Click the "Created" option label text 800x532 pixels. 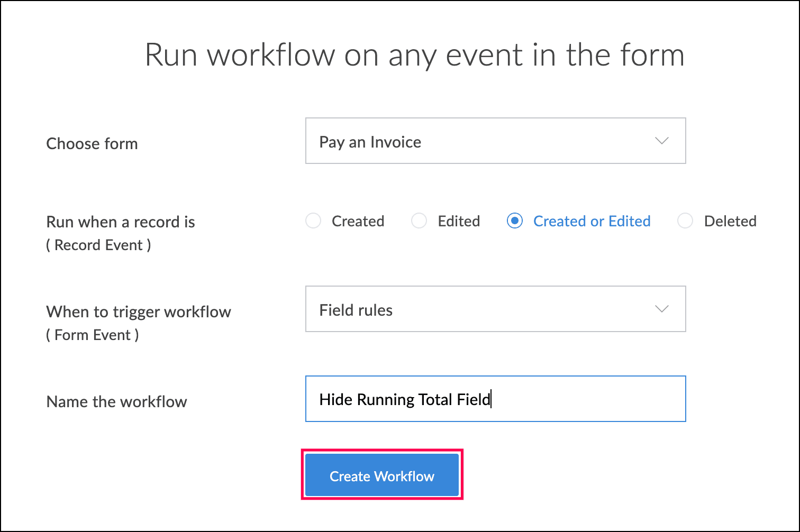point(358,221)
